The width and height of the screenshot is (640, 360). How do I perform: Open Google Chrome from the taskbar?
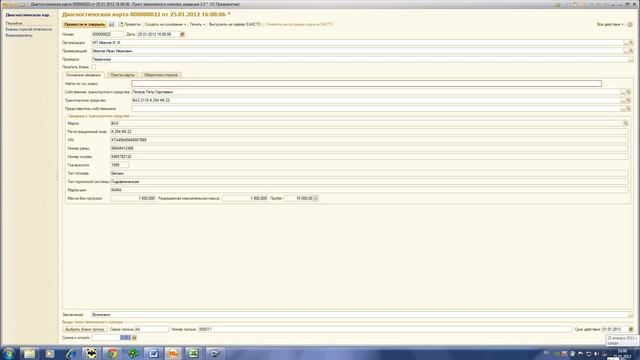(x=112, y=353)
